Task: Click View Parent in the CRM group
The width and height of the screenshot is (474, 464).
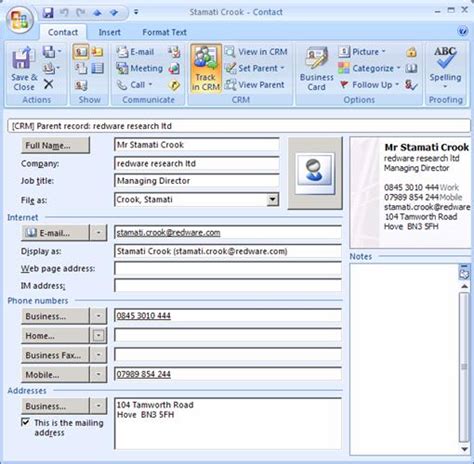Action: click(255, 85)
